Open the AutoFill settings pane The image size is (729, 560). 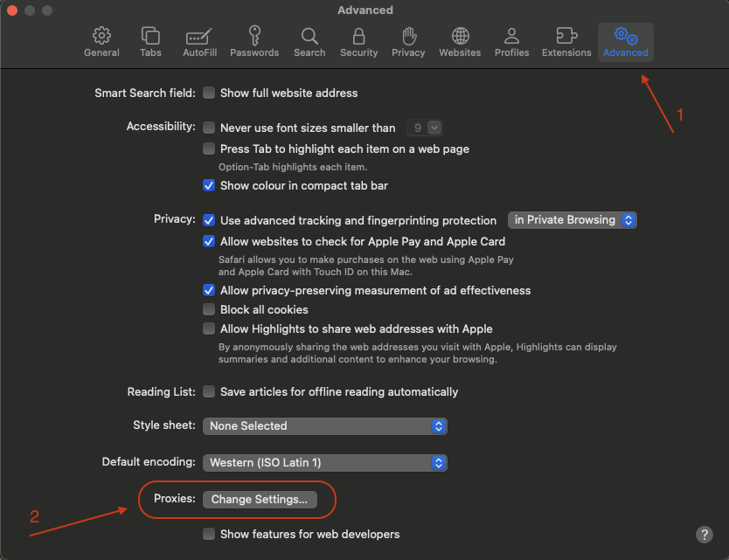coord(199,42)
